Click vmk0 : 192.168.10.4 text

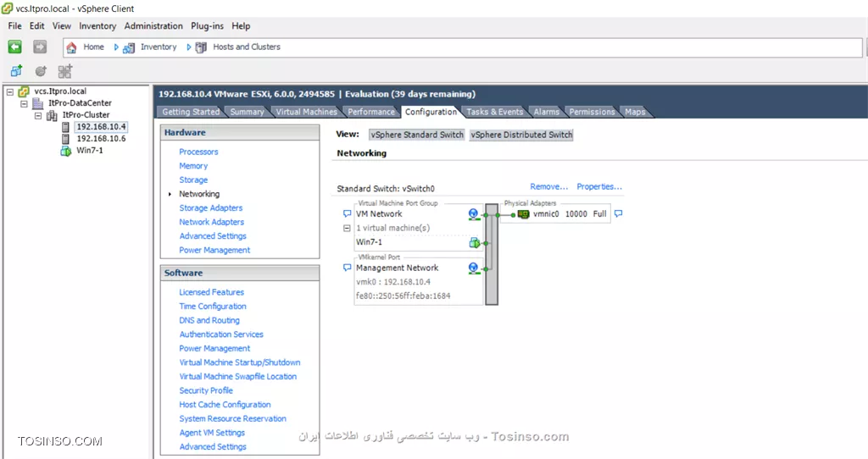(393, 282)
